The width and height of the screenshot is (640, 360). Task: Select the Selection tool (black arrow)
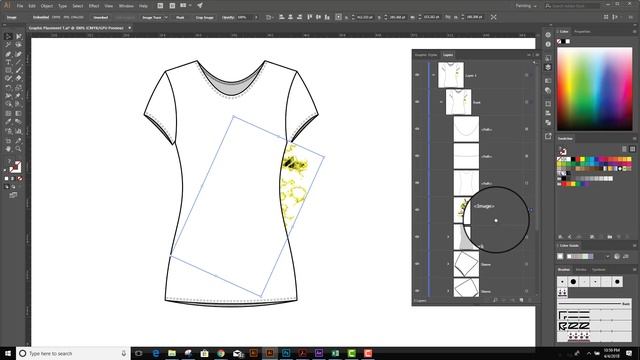pos(8,37)
